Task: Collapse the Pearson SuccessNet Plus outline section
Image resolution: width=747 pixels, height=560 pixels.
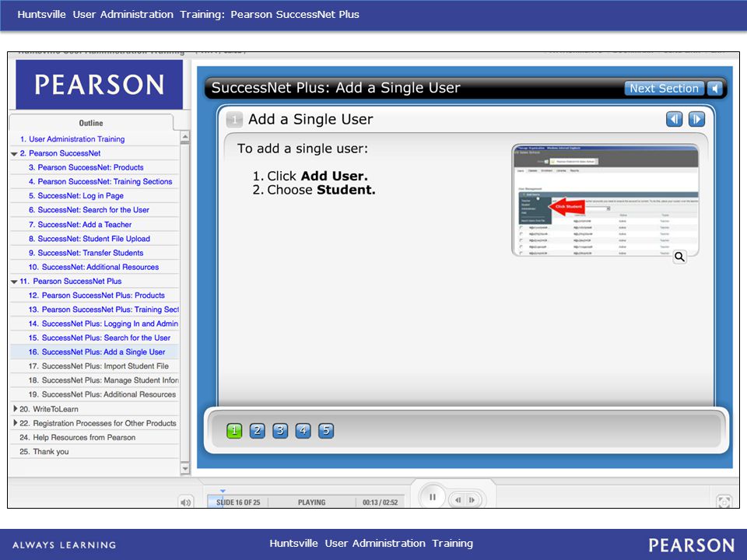Action: (x=14, y=282)
